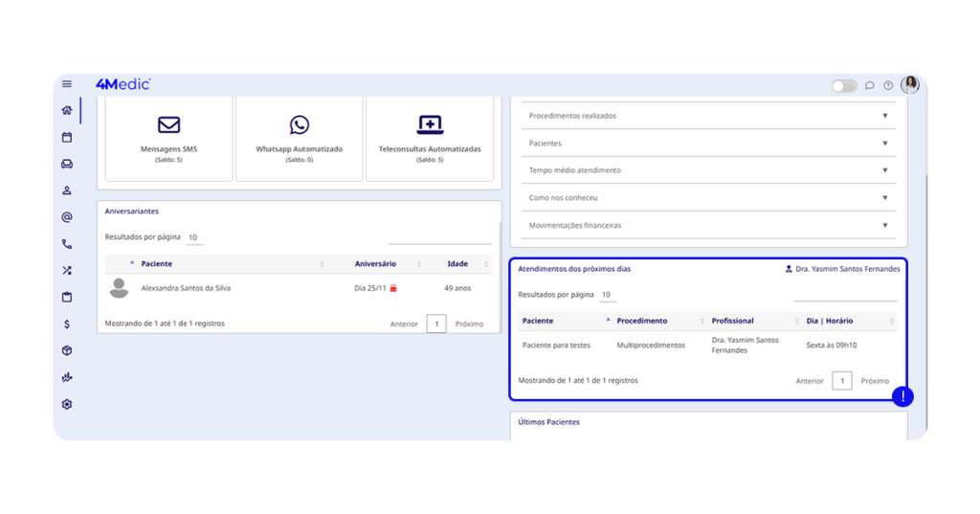
Task: Click the help question mark icon
Action: pos(888,85)
